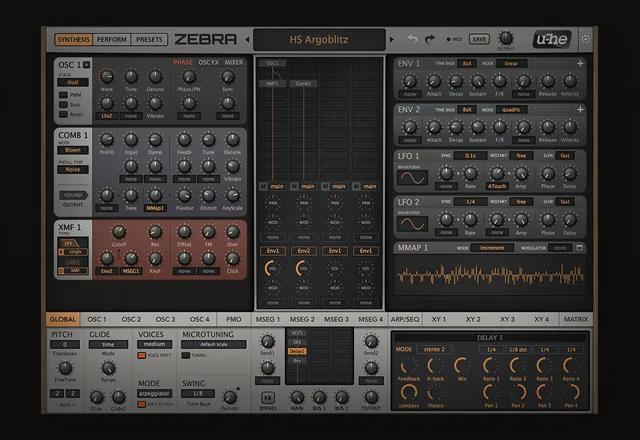
Task: Click Delay 1 Feedback knob
Action: click(409, 366)
